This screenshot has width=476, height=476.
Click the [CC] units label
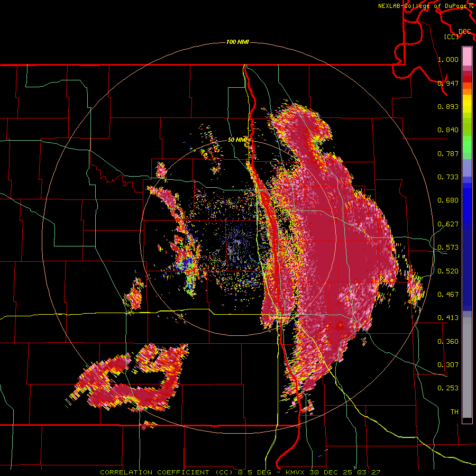click(452, 36)
